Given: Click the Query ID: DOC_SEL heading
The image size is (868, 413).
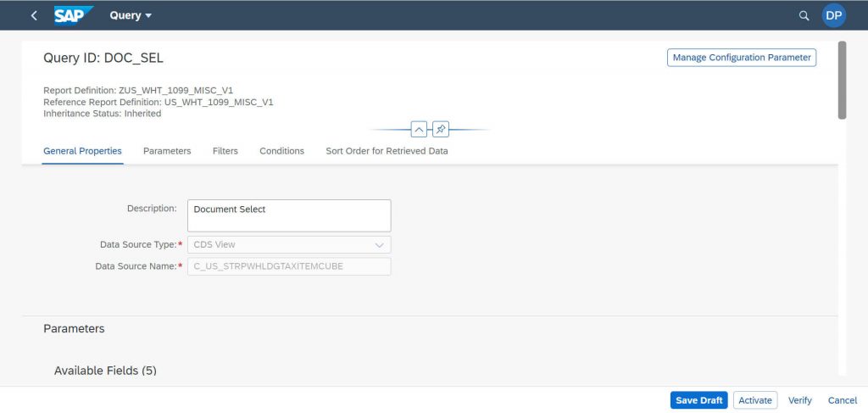Looking at the screenshot, I should (103, 59).
